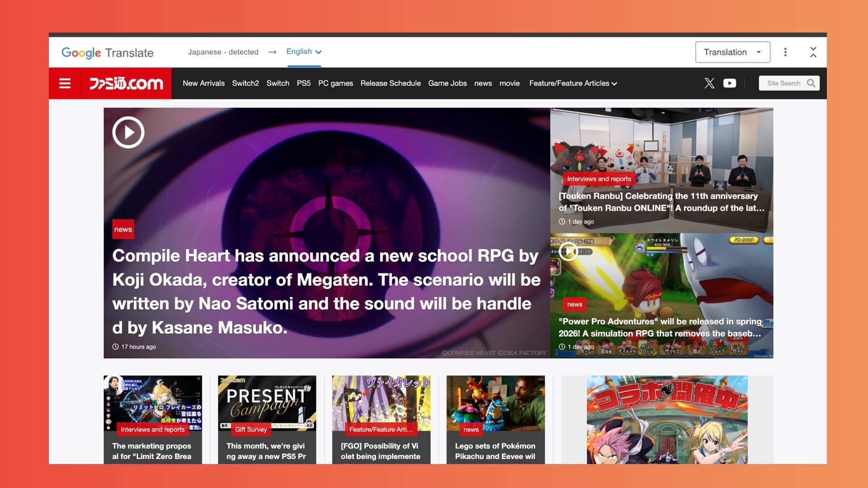Open the X (Twitter) social icon
The width and height of the screenshot is (868, 488).
click(x=709, y=83)
